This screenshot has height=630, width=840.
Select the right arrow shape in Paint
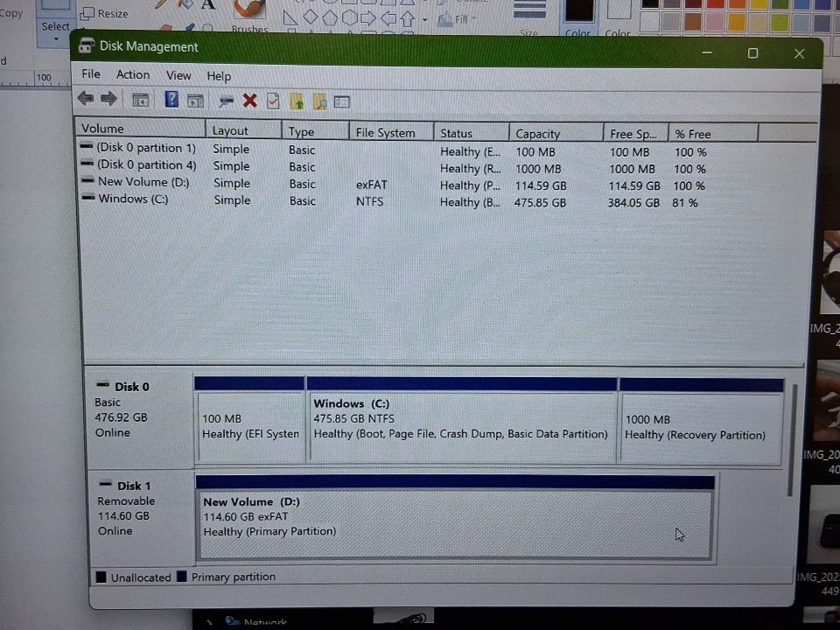pyautogui.click(x=368, y=18)
